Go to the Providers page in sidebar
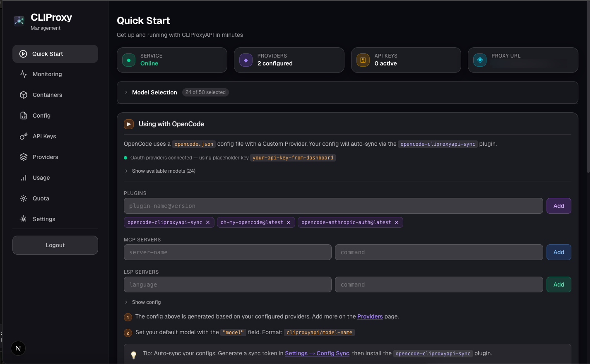Image resolution: width=590 pixels, height=364 pixels. (x=55, y=157)
